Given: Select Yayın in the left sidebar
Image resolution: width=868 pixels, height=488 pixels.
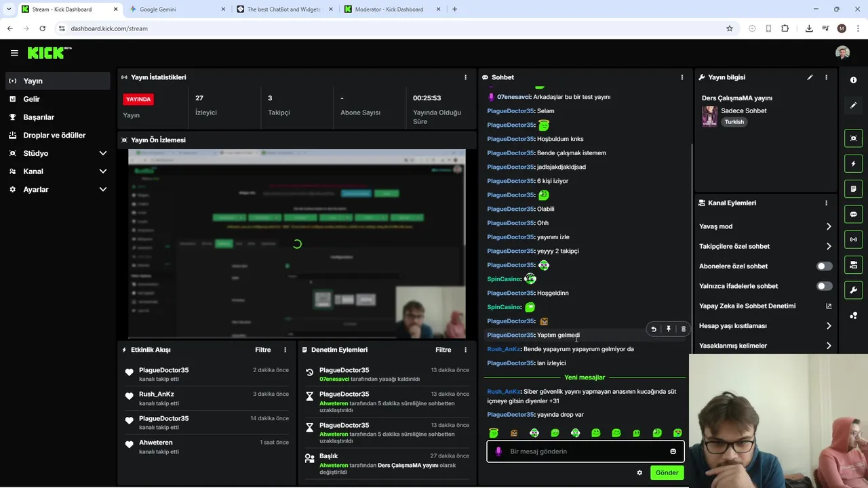Looking at the screenshot, I should click(x=58, y=81).
